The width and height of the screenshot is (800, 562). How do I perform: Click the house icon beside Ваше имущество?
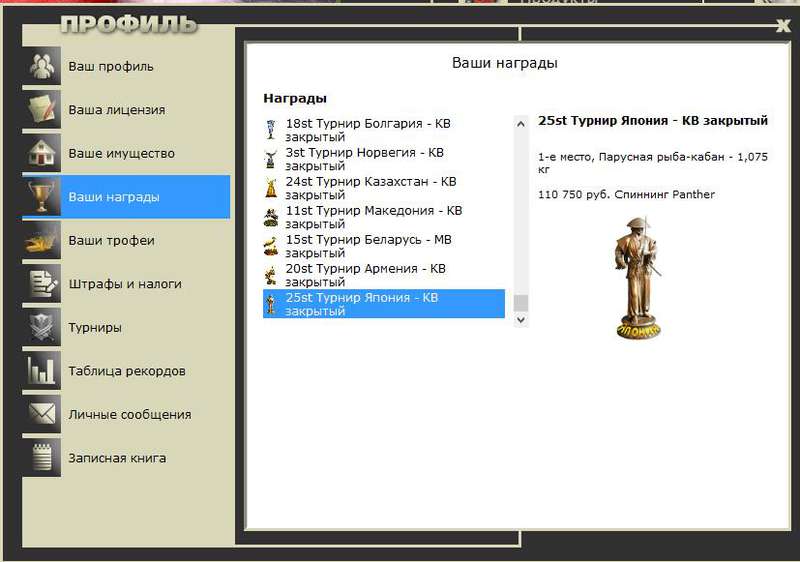41,153
